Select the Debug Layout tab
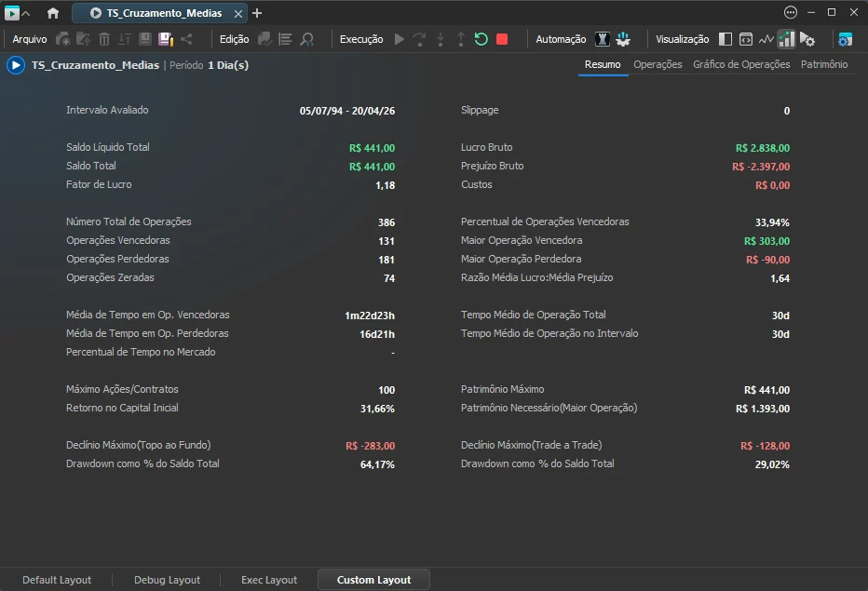Image resolution: width=868 pixels, height=591 pixels. (167, 580)
